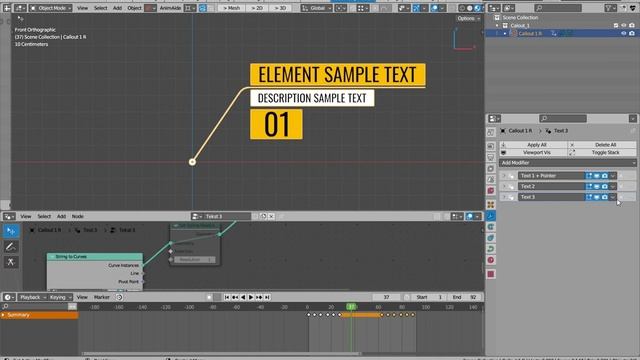Toggle timeline auto keying record button
640x360 pixels.
(209, 297)
